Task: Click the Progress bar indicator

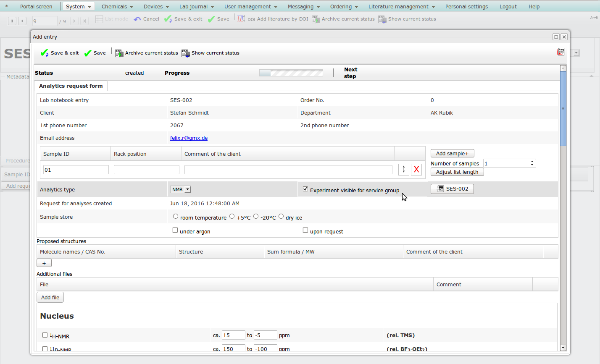Action: tap(291, 73)
